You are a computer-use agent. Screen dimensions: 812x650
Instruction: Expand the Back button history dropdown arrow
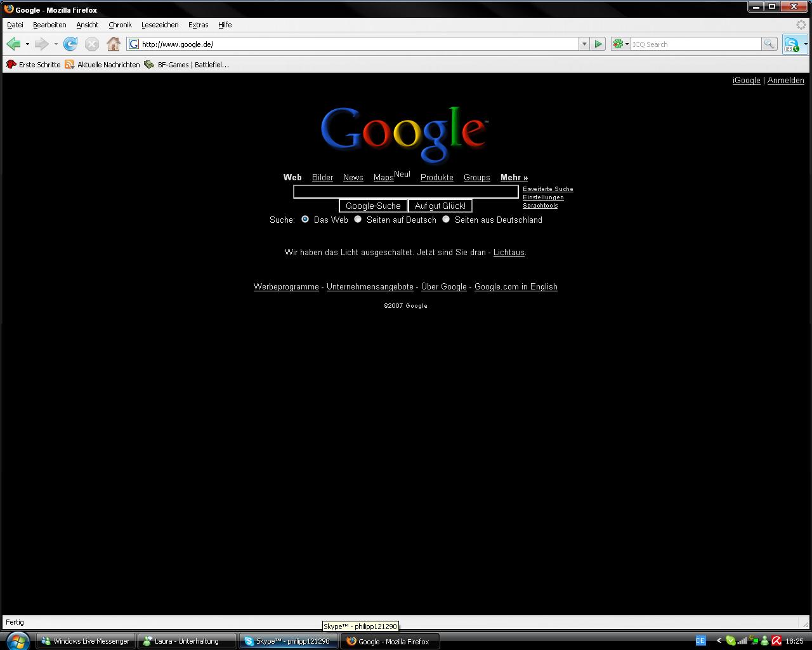pyautogui.click(x=27, y=44)
